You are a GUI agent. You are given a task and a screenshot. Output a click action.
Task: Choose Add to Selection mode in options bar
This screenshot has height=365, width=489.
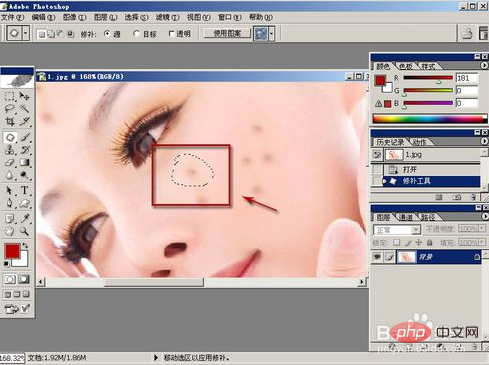point(51,34)
